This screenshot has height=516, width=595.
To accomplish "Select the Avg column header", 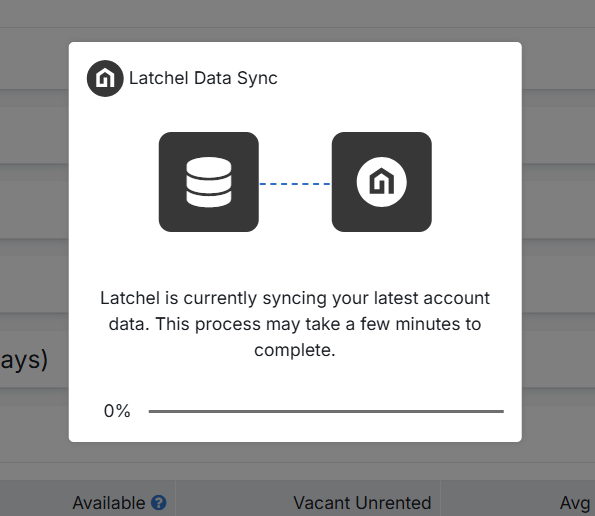I will [575, 503].
